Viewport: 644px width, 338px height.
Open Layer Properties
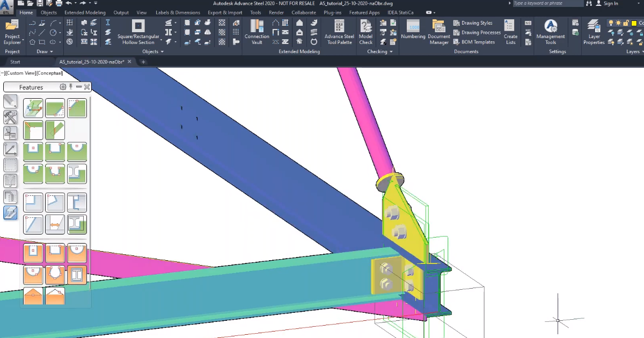[x=594, y=32]
